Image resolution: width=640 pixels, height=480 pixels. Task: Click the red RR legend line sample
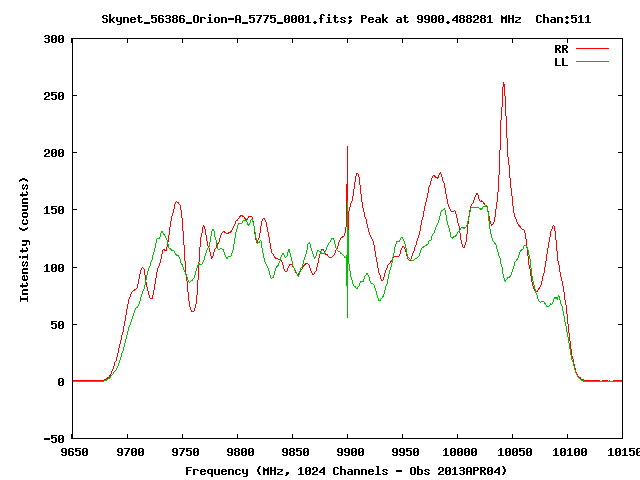click(x=592, y=49)
